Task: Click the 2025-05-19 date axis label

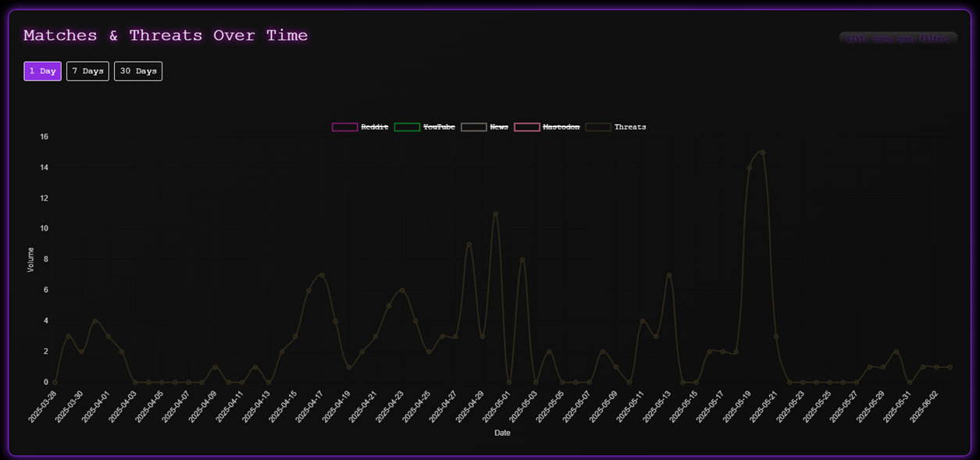Action: click(x=737, y=406)
